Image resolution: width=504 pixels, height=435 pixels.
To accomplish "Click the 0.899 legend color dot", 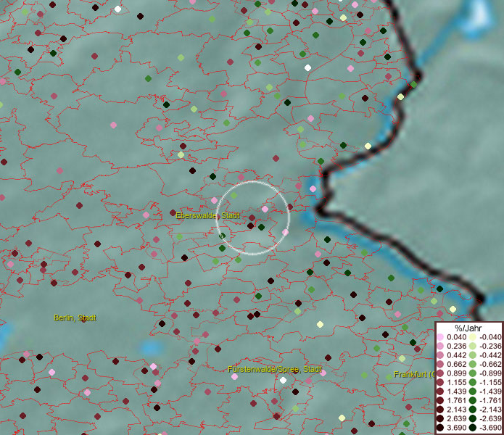I will [440, 373].
